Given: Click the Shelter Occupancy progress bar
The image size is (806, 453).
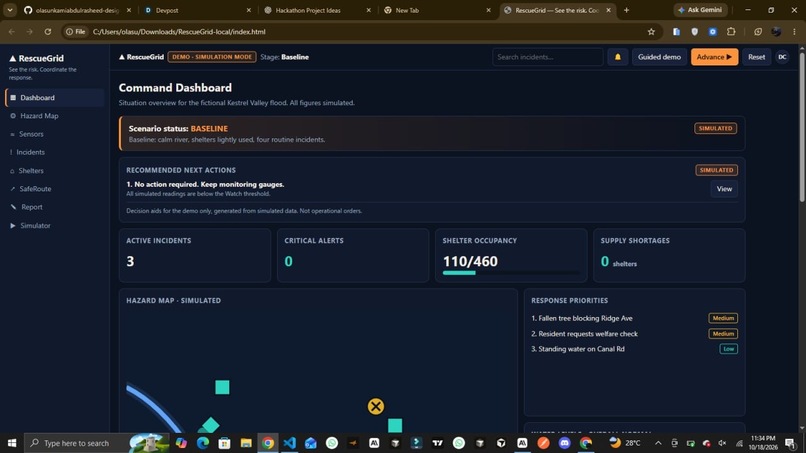Looking at the screenshot, I should coord(510,273).
